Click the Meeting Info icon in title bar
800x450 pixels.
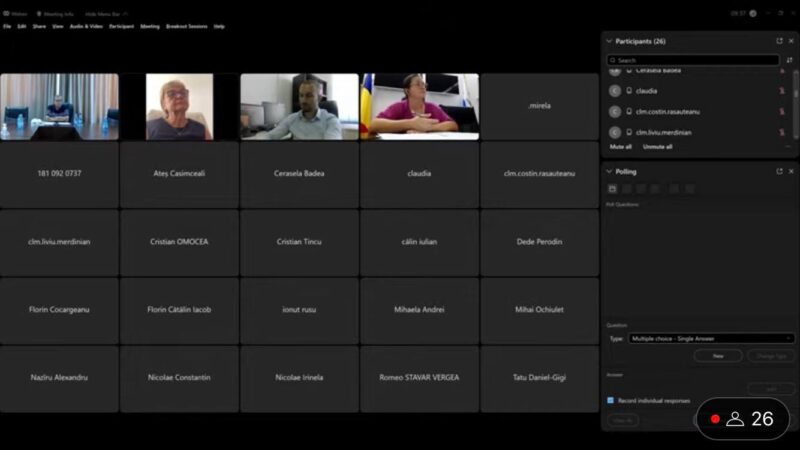click(39, 14)
